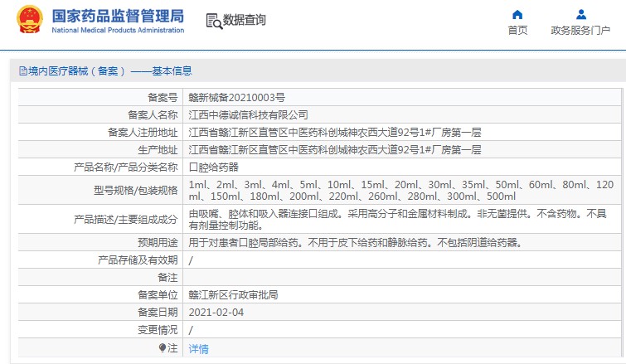
Task: Click the bulb icon beside 注
Action: [162, 348]
